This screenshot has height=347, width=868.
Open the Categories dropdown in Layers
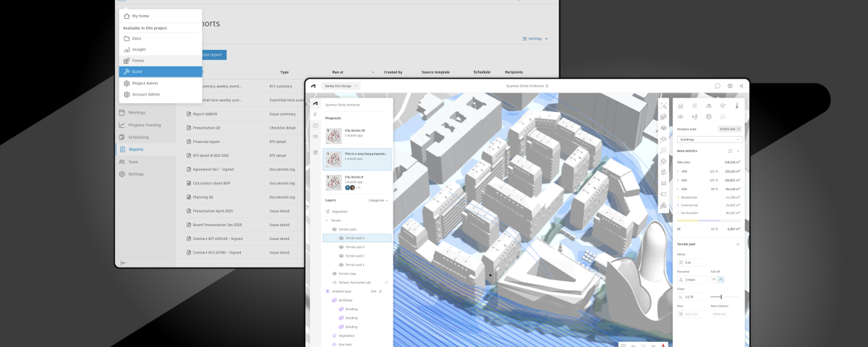[378, 200]
